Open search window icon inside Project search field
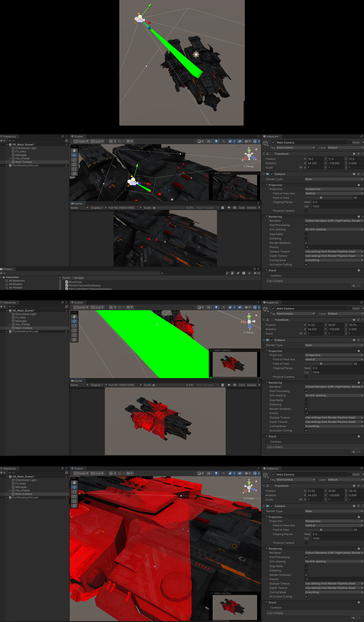 coord(227,273)
